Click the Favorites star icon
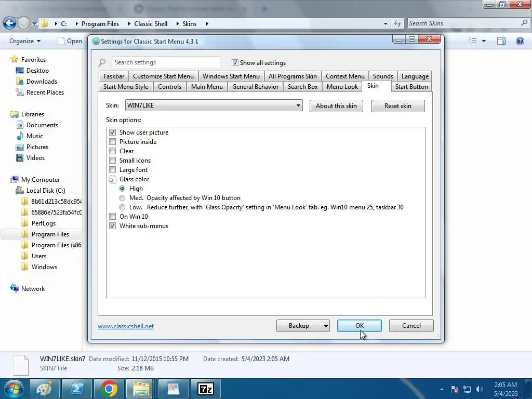The height and width of the screenshot is (399, 532). coord(14,59)
